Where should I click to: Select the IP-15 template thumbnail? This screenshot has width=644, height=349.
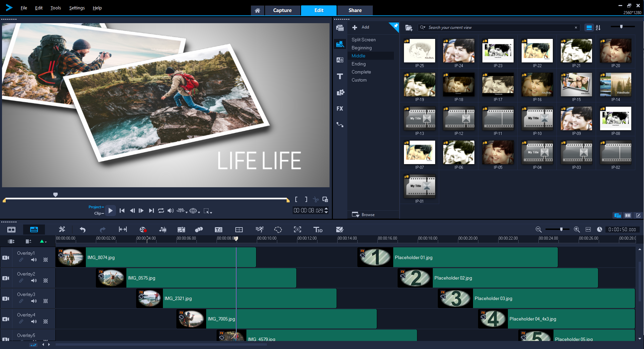(x=576, y=85)
